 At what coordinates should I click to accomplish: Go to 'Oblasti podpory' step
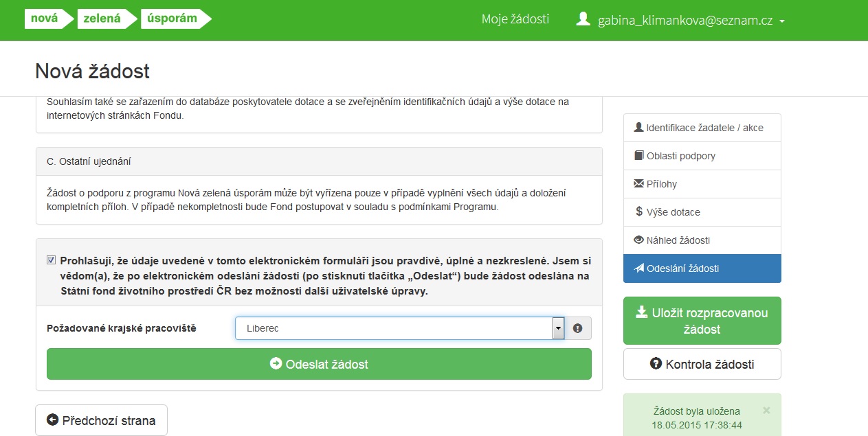[x=702, y=156]
